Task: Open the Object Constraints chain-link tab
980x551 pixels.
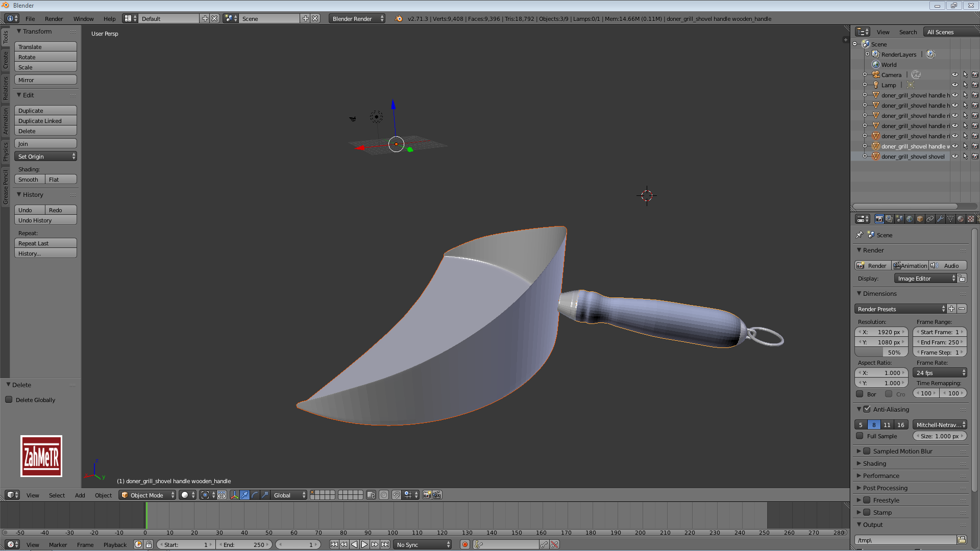Action: point(930,219)
